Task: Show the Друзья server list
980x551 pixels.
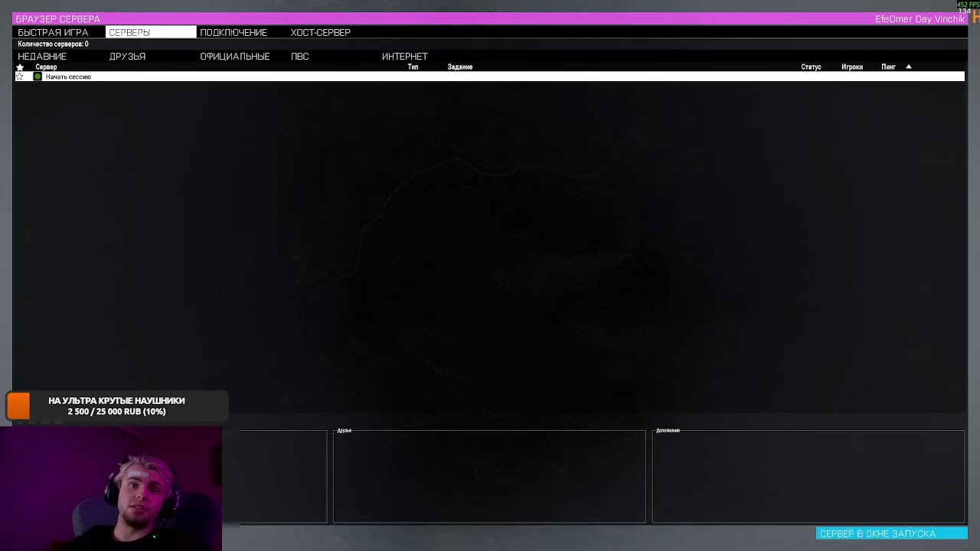Action: click(x=127, y=57)
